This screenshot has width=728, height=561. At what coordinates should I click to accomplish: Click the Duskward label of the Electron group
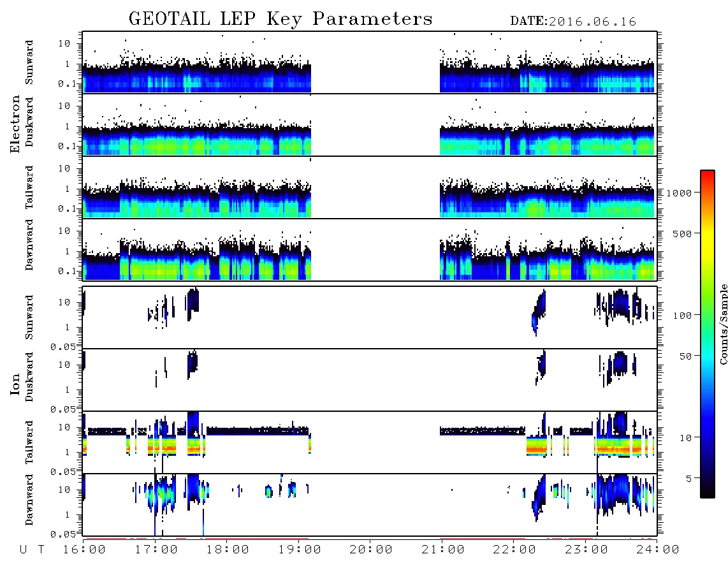tap(29, 122)
